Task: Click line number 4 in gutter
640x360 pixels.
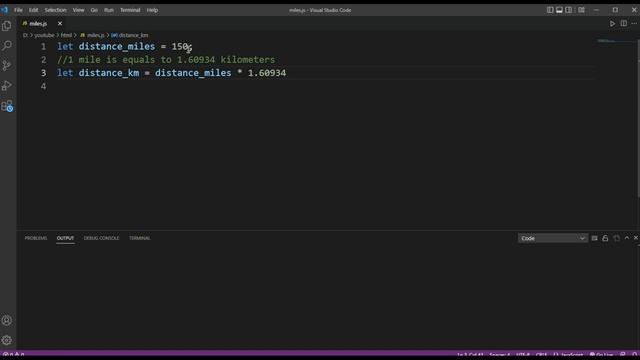Action: [43, 86]
